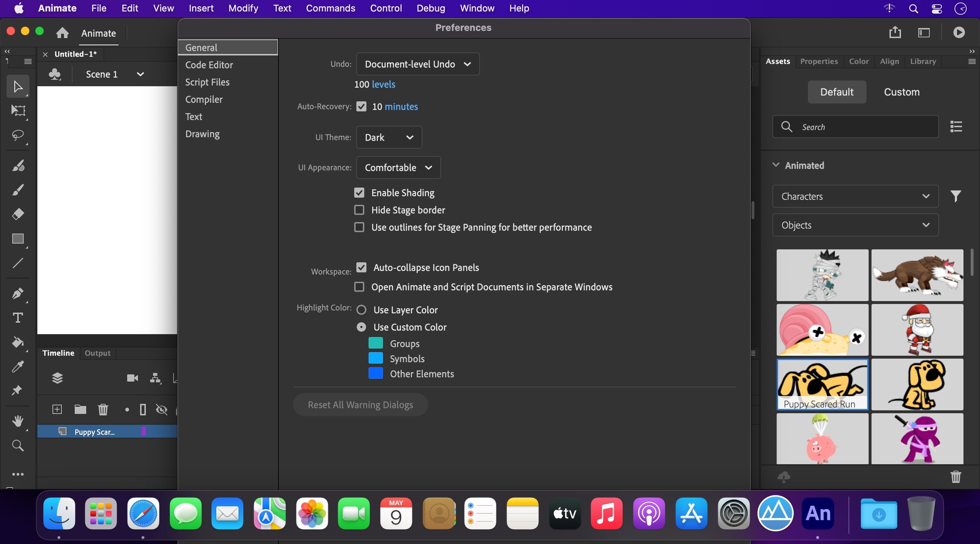Select Use Layer Color radio button
980x544 pixels.
[x=361, y=310]
